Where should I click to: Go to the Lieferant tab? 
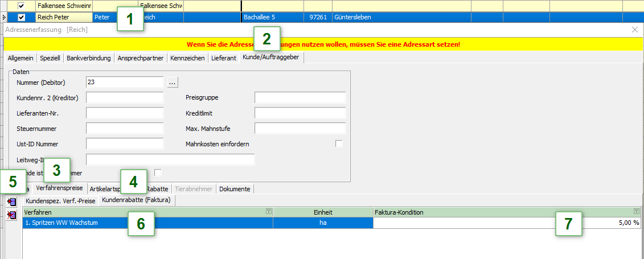(223, 58)
